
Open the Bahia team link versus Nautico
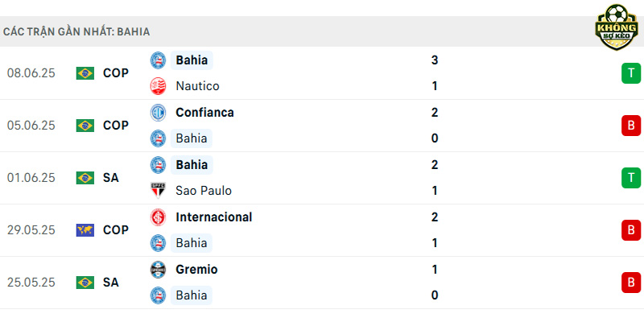pos(192,60)
